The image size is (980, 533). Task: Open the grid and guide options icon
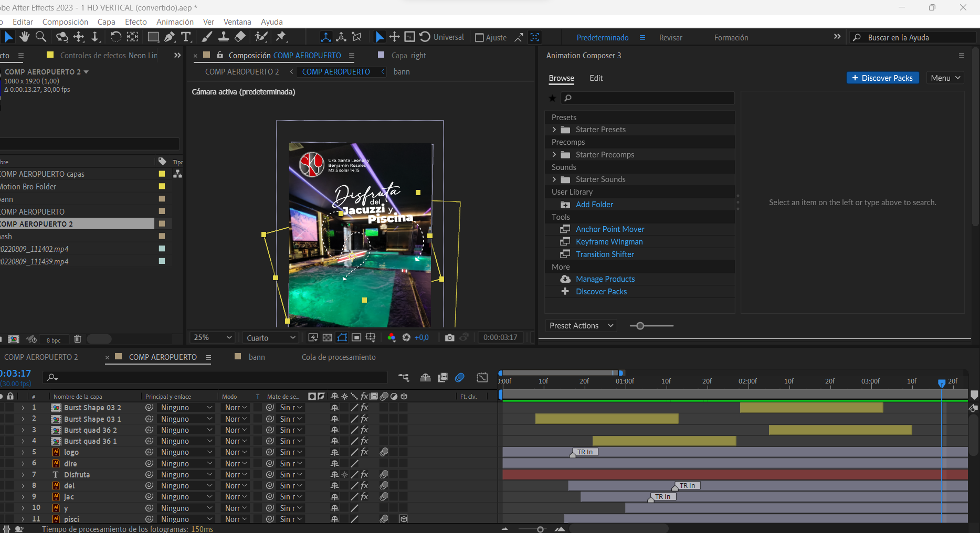click(x=371, y=337)
